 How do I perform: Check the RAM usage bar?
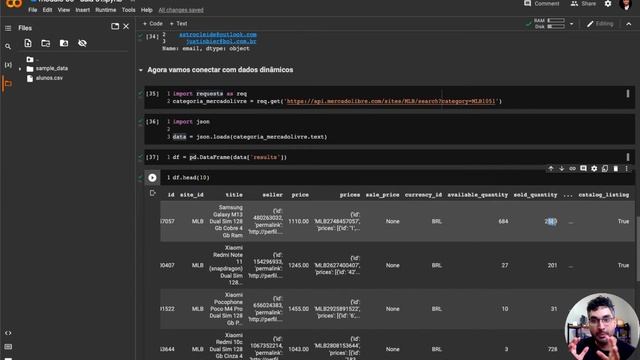tap(556, 20)
